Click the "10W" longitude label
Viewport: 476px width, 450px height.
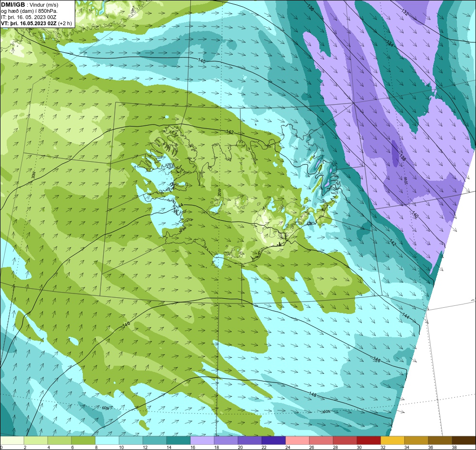coord(406,181)
